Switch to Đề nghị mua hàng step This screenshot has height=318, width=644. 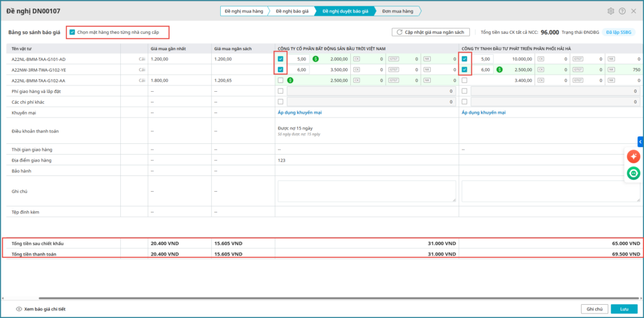[243, 11]
